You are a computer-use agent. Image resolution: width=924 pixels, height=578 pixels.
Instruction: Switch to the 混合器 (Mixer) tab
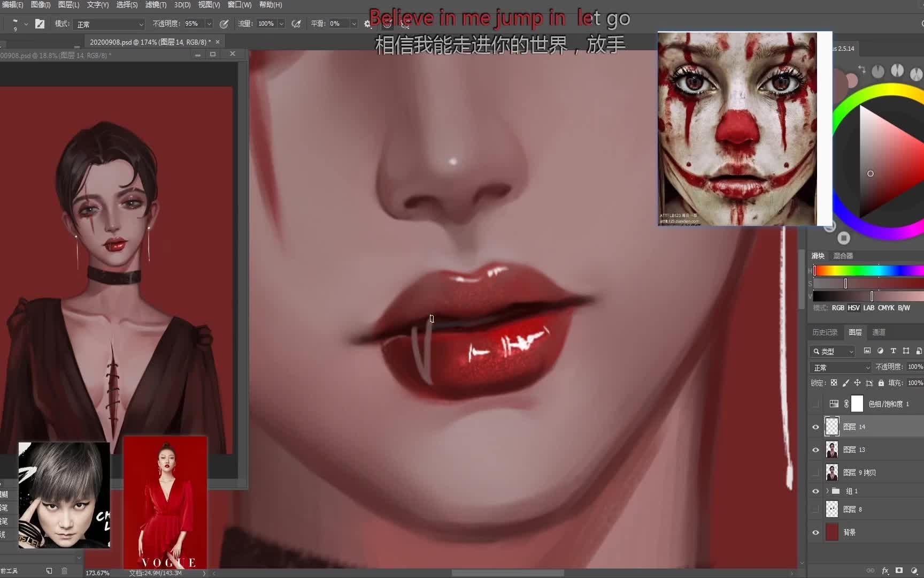coord(843,256)
